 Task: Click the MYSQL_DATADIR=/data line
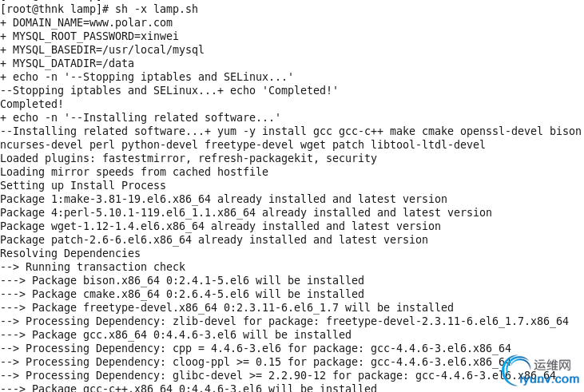pyautogui.click(x=67, y=63)
